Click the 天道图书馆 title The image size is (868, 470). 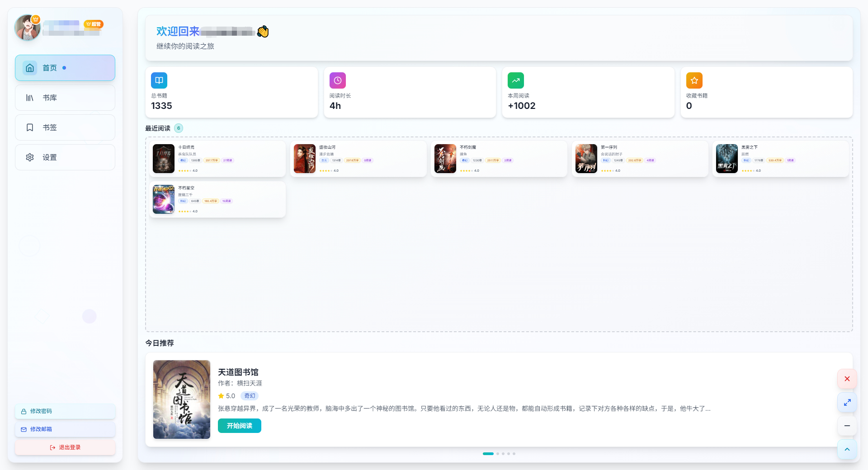pos(238,372)
